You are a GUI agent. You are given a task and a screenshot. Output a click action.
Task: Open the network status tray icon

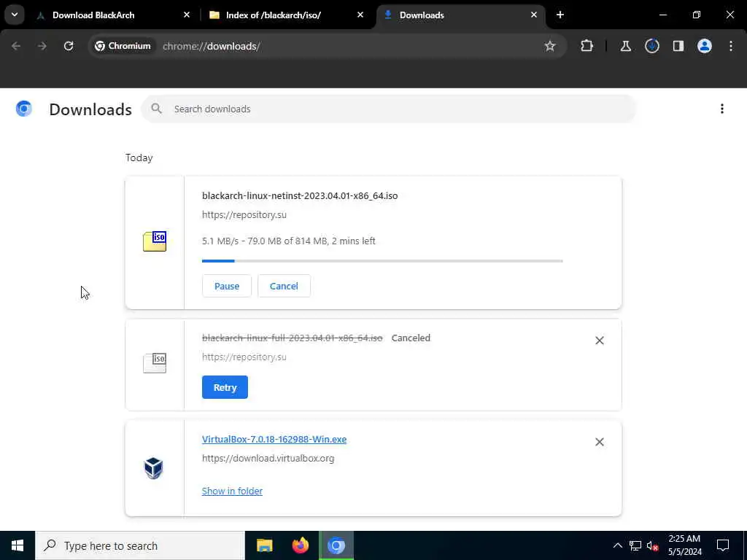(x=635, y=545)
